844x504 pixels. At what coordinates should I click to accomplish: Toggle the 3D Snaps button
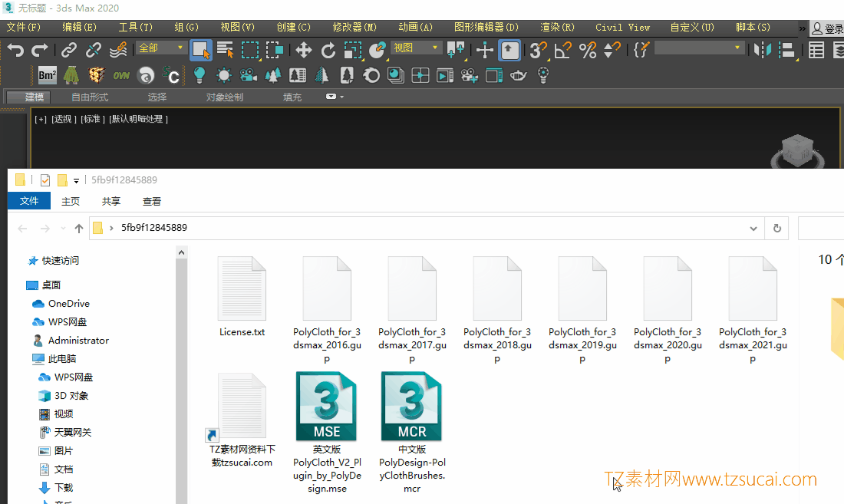539,50
